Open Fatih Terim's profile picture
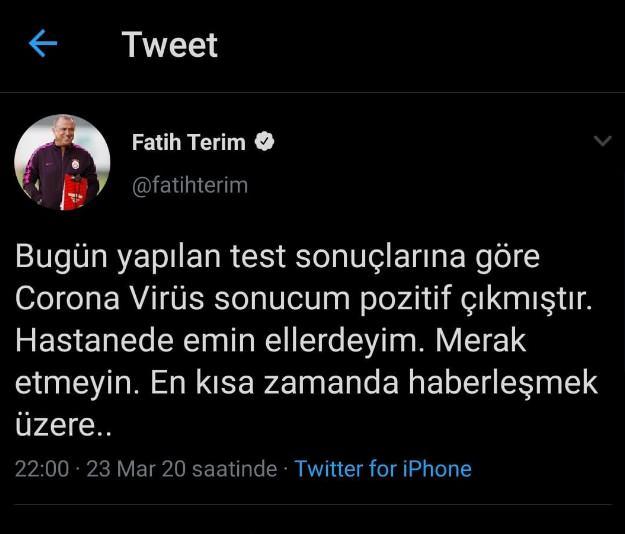 coord(62,162)
